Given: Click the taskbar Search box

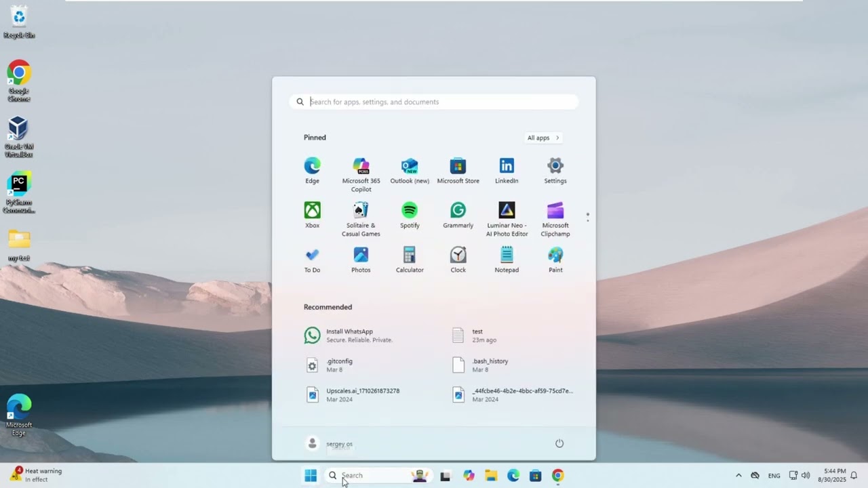Looking at the screenshot, I should click(379, 476).
